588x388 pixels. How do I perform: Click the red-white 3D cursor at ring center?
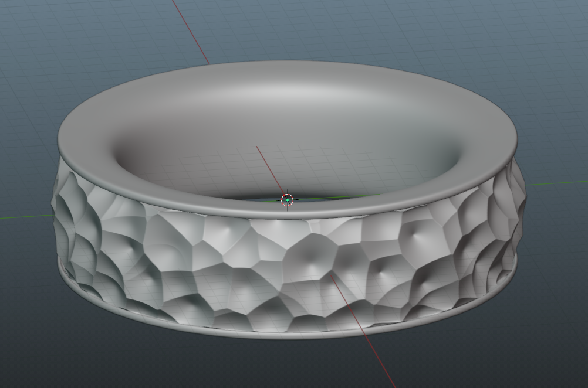coord(287,200)
